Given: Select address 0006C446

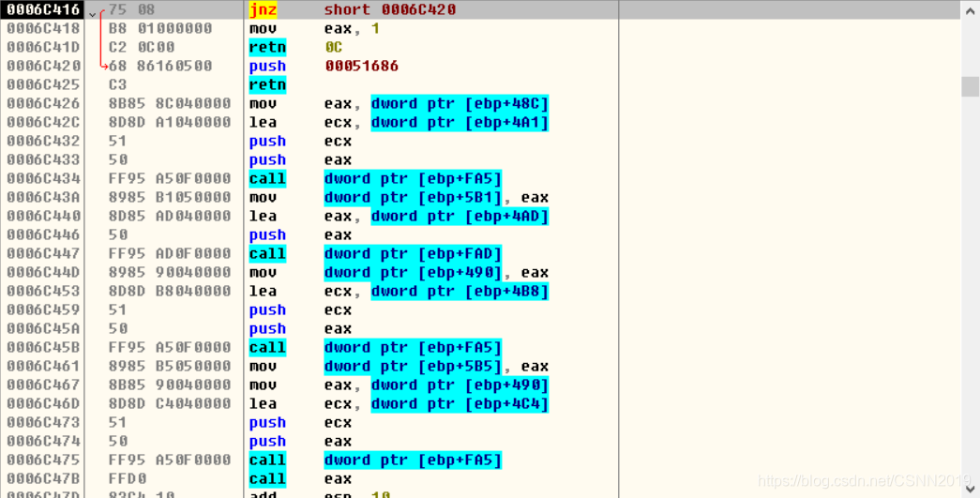Looking at the screenshot, I should (43, 235).
